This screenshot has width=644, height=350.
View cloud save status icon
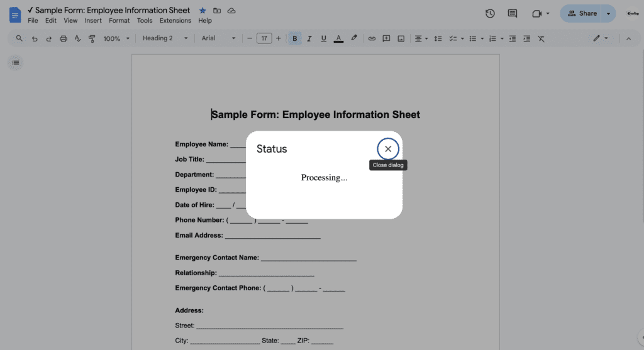point(231,11)
